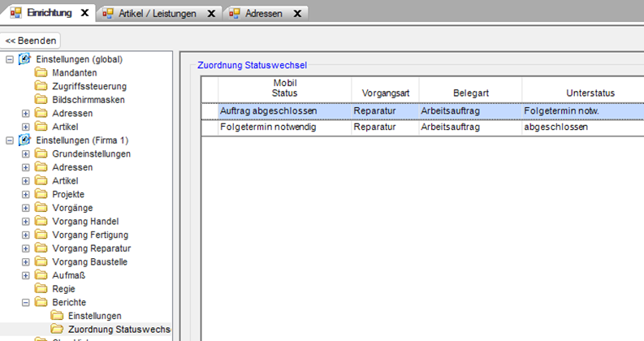Collapse the Einstellungen (global) tree node
644x341 pixels.
pyautogui.click(x=9, y=59)
